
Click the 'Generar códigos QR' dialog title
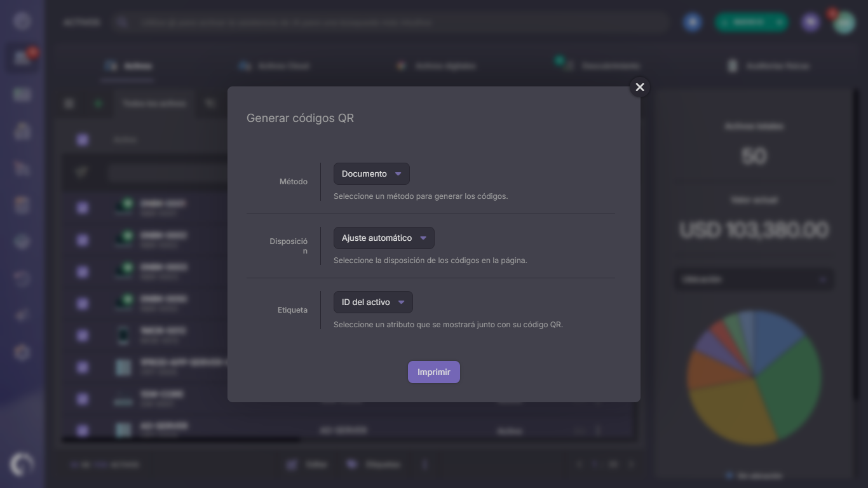[300, 118]
